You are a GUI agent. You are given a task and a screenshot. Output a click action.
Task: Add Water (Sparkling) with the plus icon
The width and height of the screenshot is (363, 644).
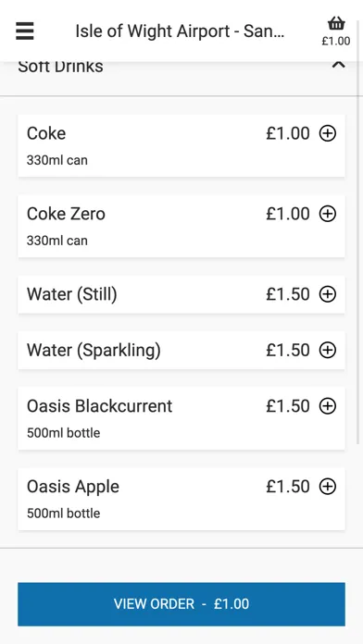click(328, 351)
